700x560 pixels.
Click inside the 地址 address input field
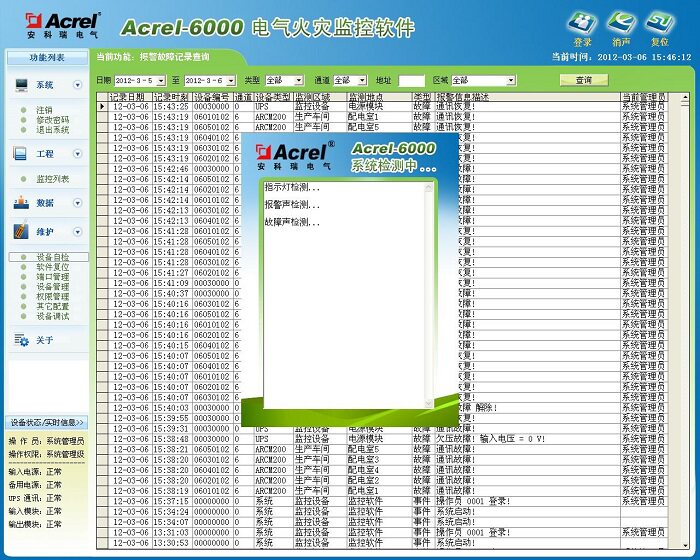(411, 81)
